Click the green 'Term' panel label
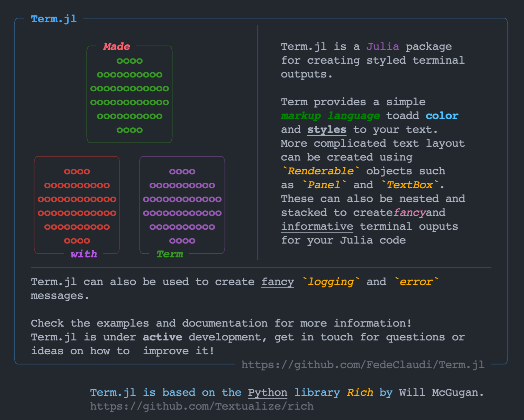 tap(170, 254)
